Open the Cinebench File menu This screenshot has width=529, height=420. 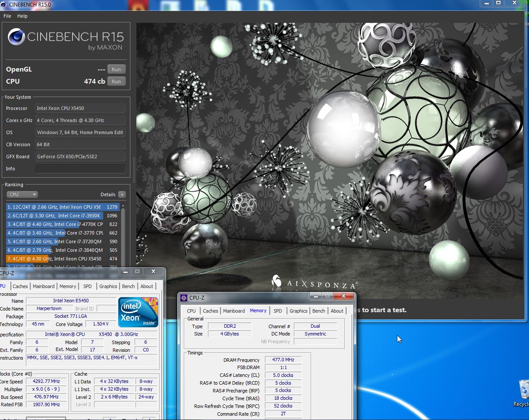(x=7, y=16)
